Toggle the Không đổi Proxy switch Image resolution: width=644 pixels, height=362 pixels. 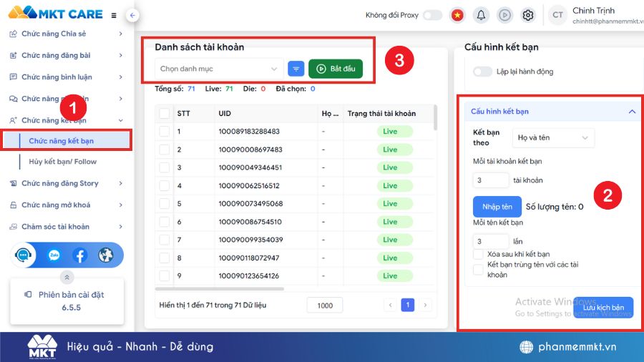(432, 15)
